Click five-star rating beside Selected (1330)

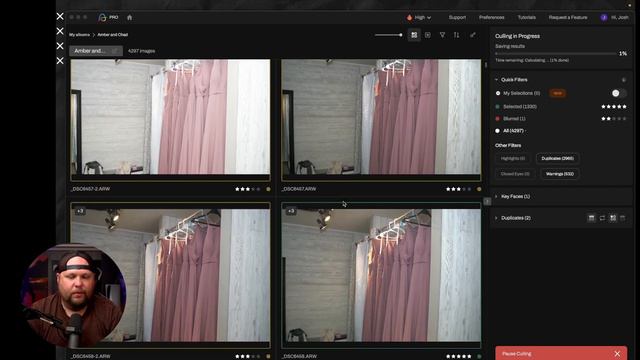pyautogui.click(x=613, y=107)
